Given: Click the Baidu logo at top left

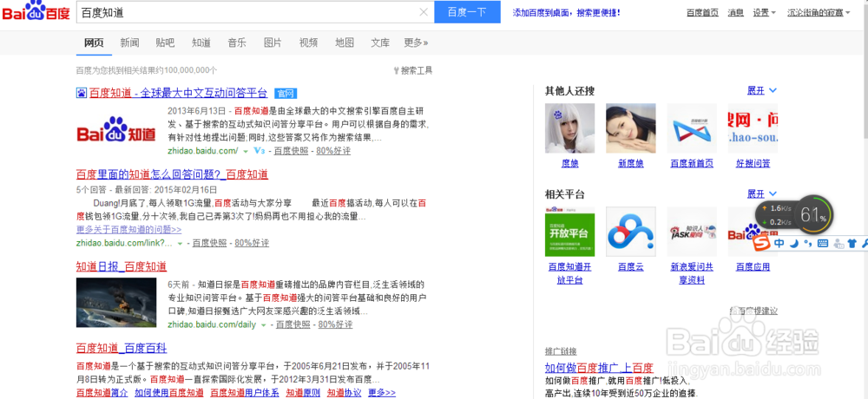Looking at the screenshot, I should pyautogui.click(x=36, y=11).
